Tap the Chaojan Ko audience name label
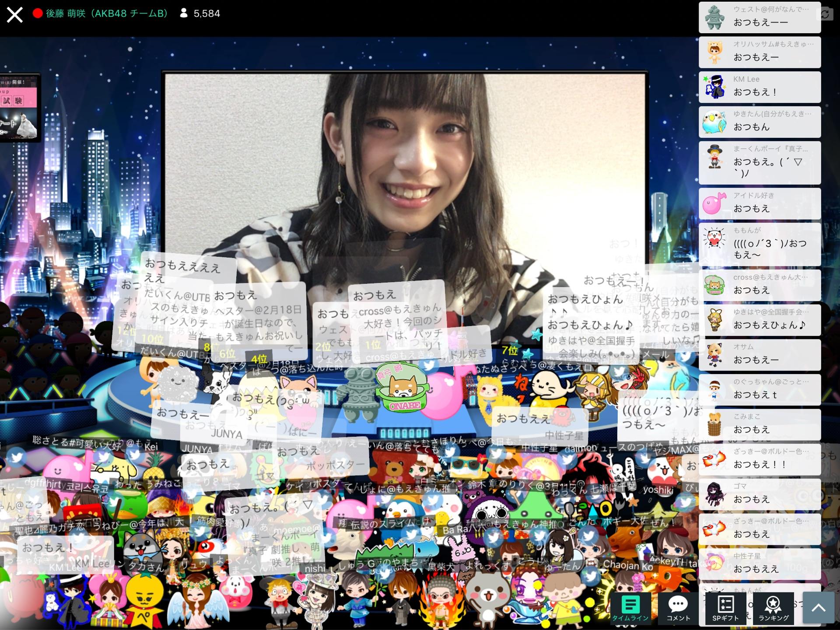Screen dimensions: 840x630 point(628,565)
